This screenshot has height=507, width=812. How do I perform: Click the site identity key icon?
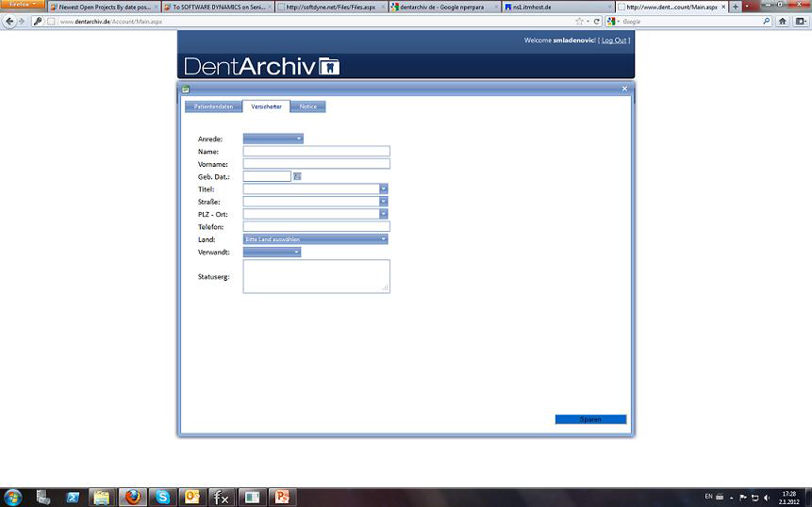point(38,22)
